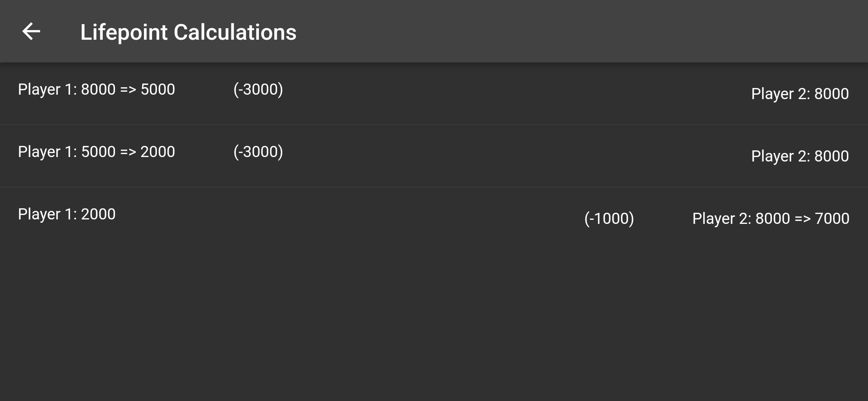Image resolution: width=868 pixels, height=401 pixels.
Task: Select Player 2's 8000 => 7000 entry
Action: 770,219
